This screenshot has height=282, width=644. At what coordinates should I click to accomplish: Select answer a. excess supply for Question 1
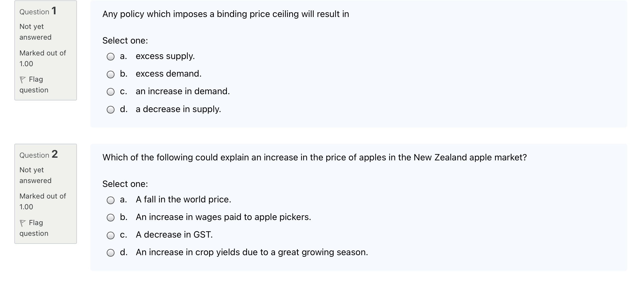[x=111, y=57]
